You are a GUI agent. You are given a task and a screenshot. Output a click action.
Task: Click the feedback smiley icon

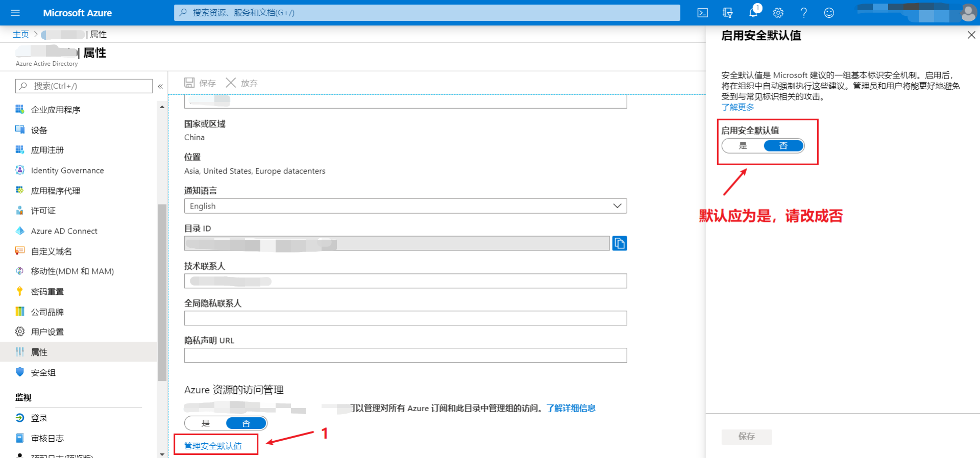point(829,13)
